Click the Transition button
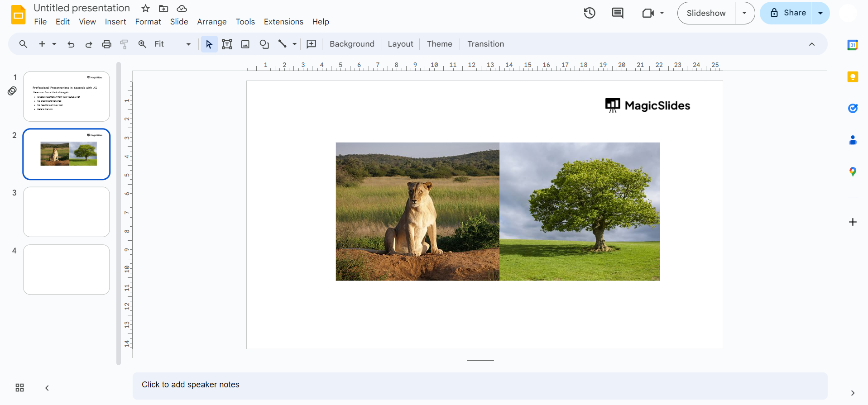Viewport: 868px width, 405px height. [x=485, y=44]
